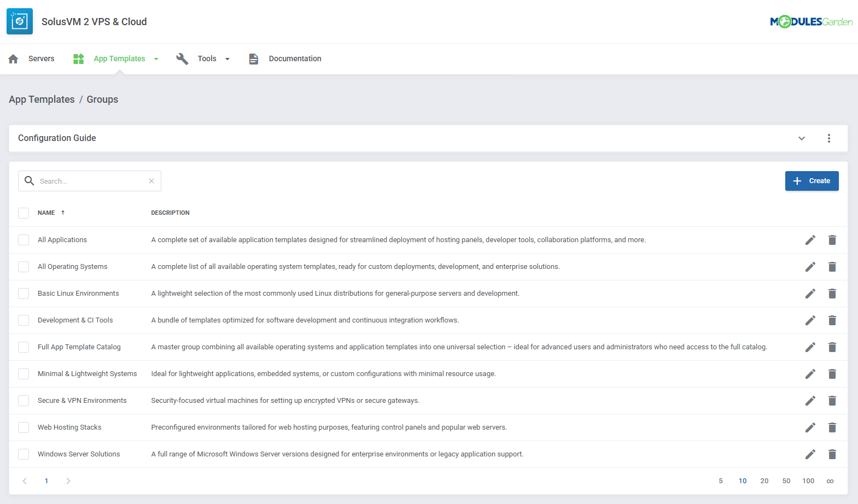
Task: Delete the Secure & VPN Environments group
Action: click(x=832, y=401)
